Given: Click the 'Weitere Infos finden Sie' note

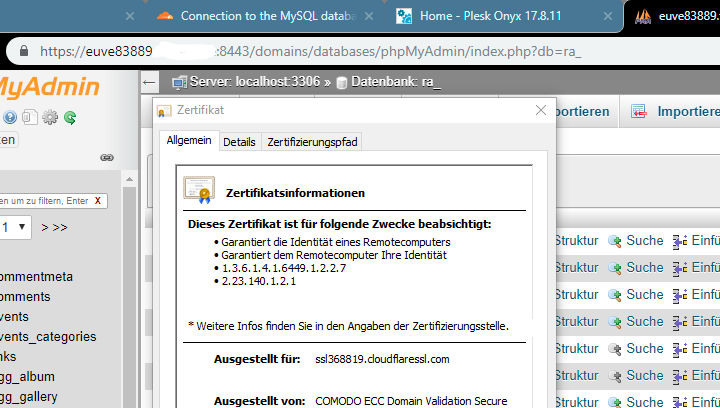Looking at the screenshot, I should tap(349, 326).
